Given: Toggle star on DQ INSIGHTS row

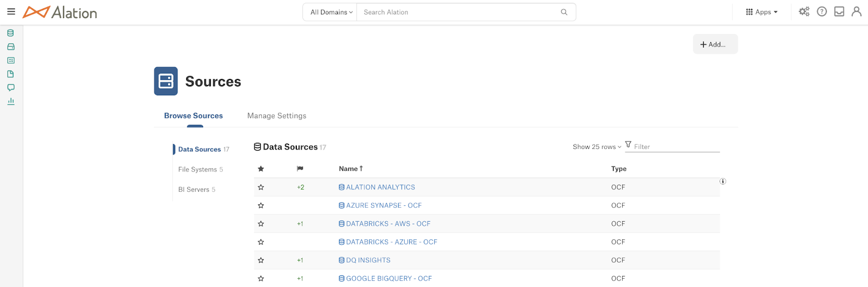Looking at the screenshot, I should 261,260.
